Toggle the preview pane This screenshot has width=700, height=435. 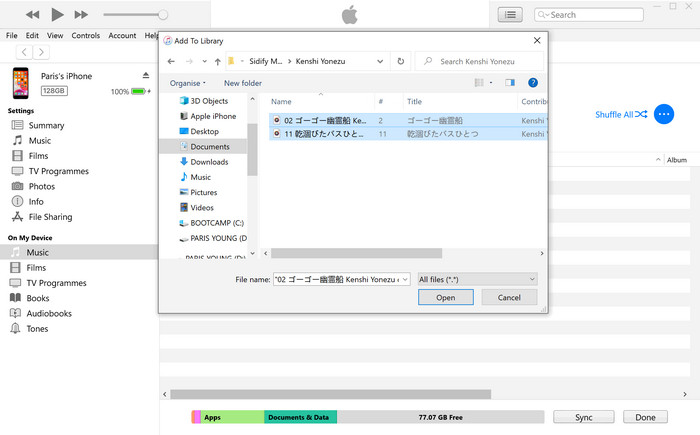510,83
